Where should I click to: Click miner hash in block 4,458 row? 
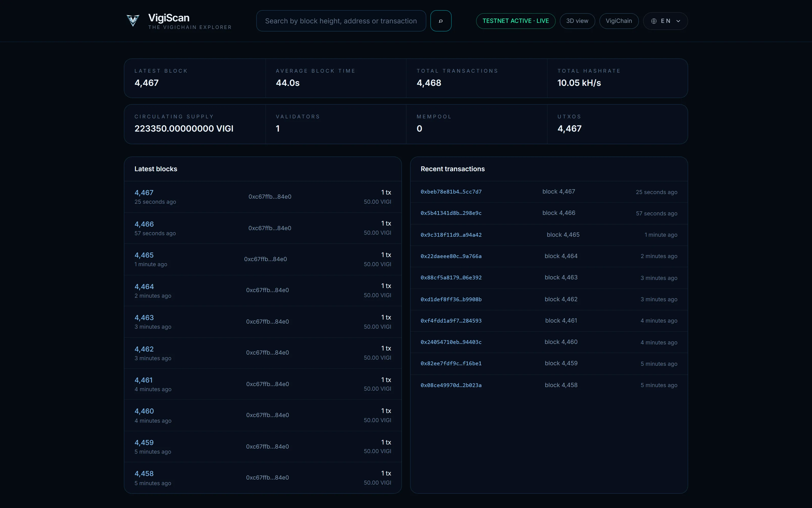[267, 478]
